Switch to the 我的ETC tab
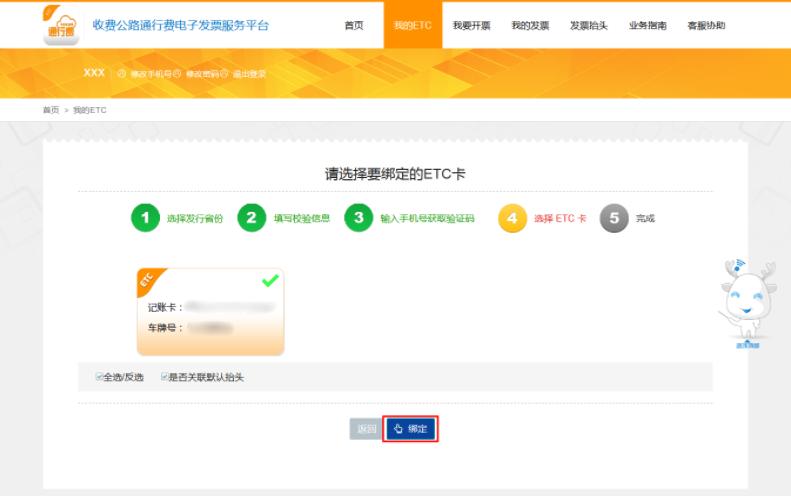The image size is (791, 496). [x=413, y=25]
